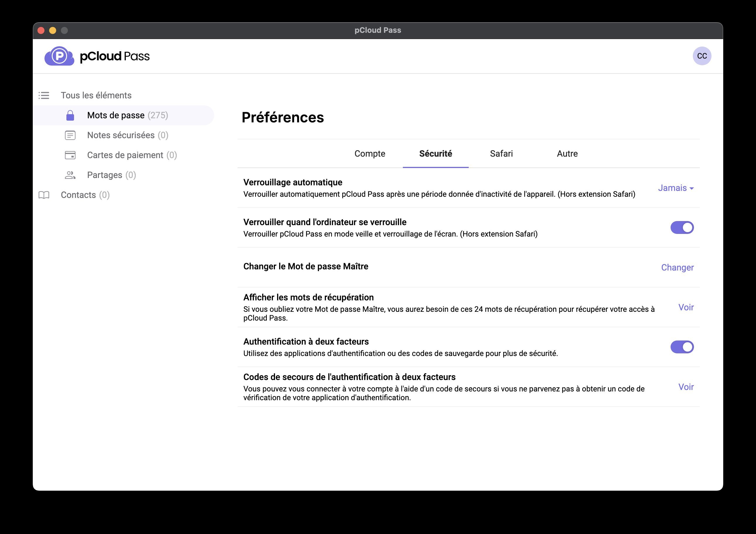Click the Contacts book icon
756x534 pixels.
[x=44, y=195]
